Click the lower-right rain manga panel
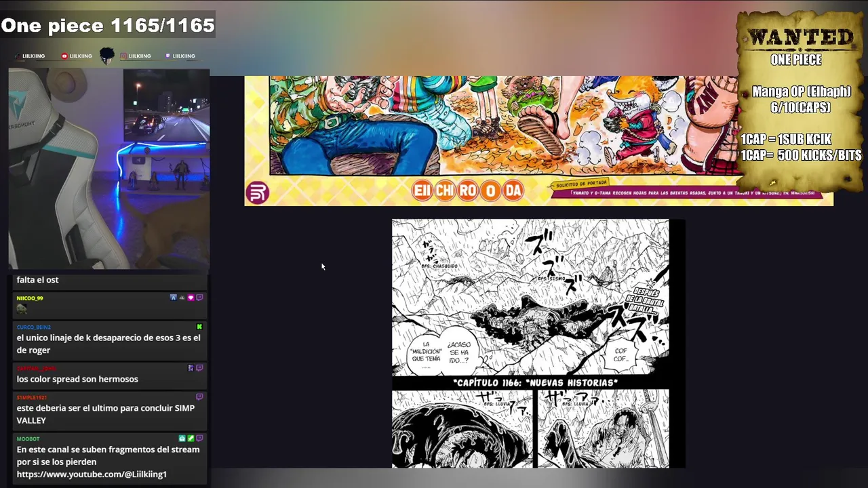 (603, 428)
